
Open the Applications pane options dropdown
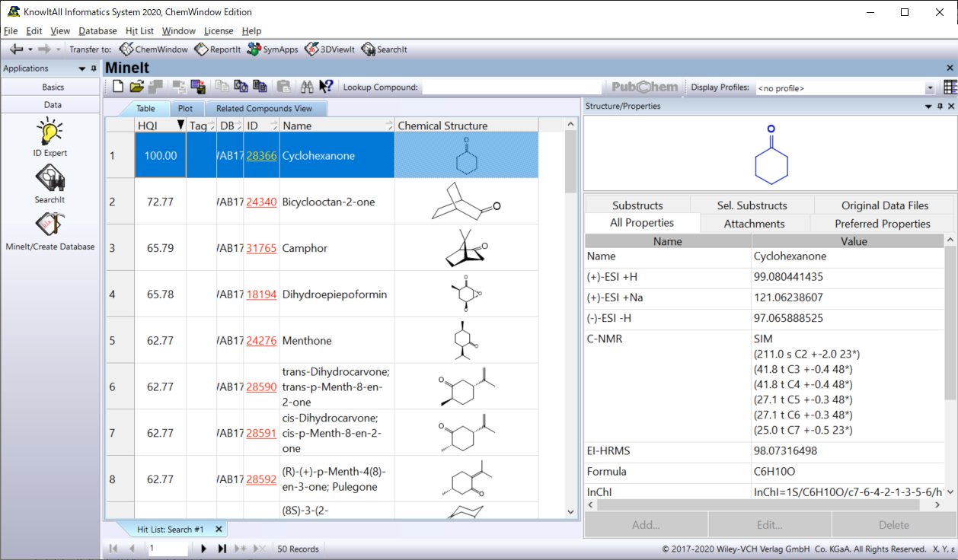coord(82,68)
